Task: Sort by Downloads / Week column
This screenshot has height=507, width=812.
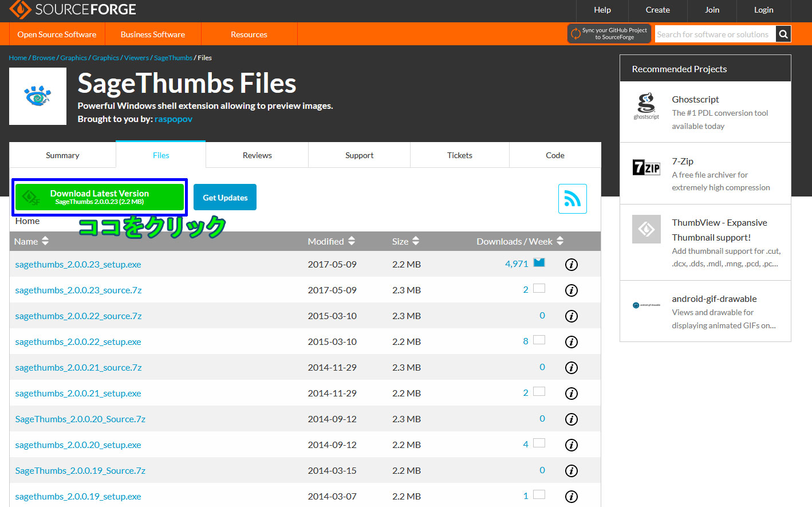Action: (x=520, y=241)
